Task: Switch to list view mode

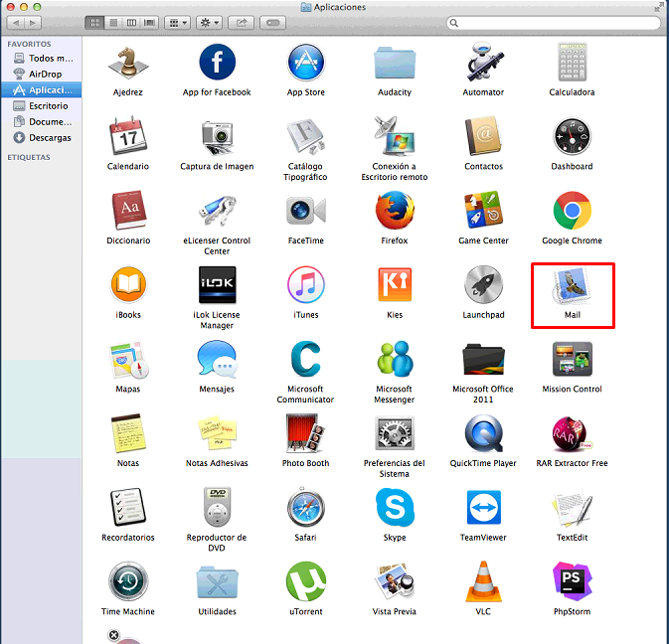Action: pyautogui.click(x=113, y=23)
